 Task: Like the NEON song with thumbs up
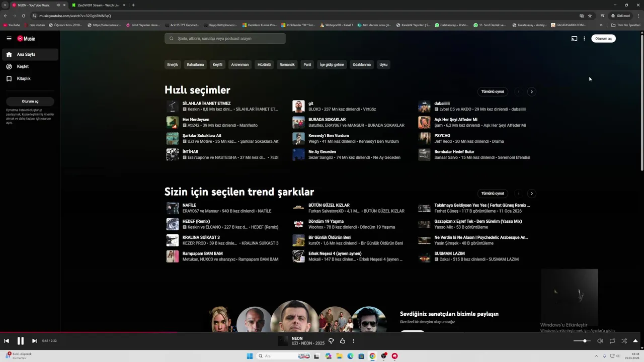[342, 341]
